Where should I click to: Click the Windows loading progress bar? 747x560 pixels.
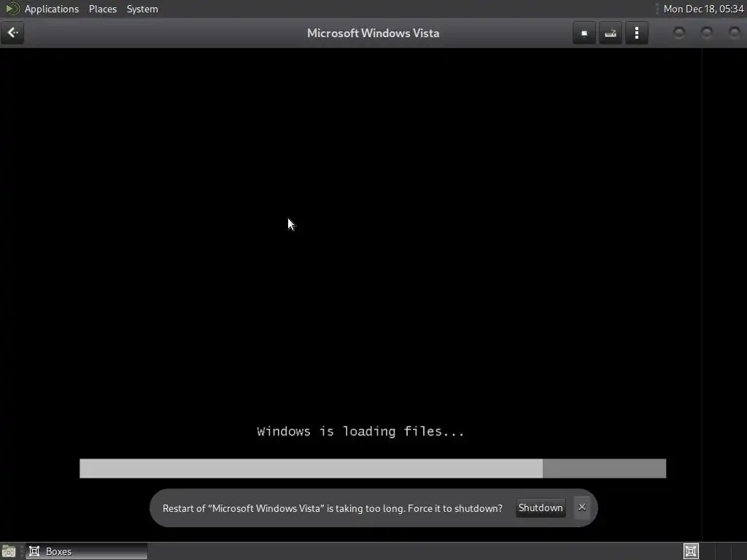373,468
